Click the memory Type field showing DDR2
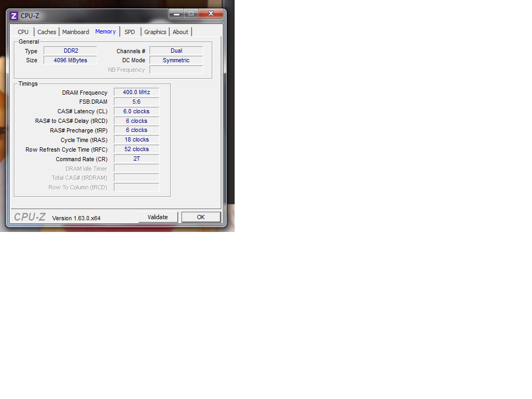Viewport: 532px width, 399px height. pyautogui.click(x=71, y=51)
